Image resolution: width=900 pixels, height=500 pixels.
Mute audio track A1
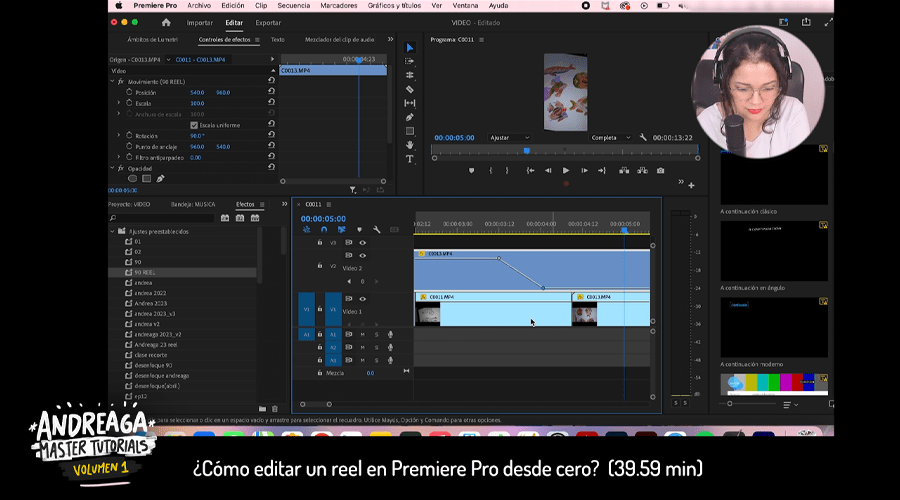pyautogui.click(x=362, y=335)
